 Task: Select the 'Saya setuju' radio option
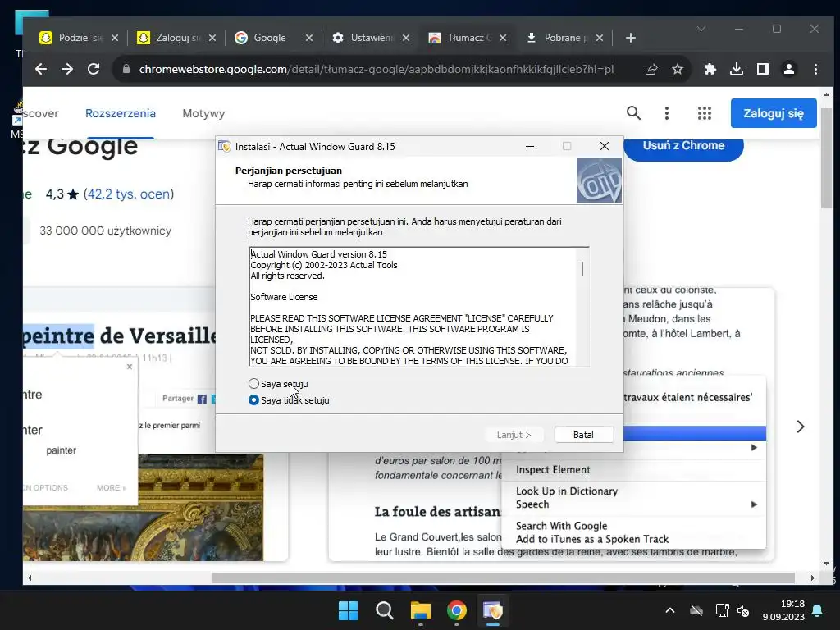(x=278, y=384)
